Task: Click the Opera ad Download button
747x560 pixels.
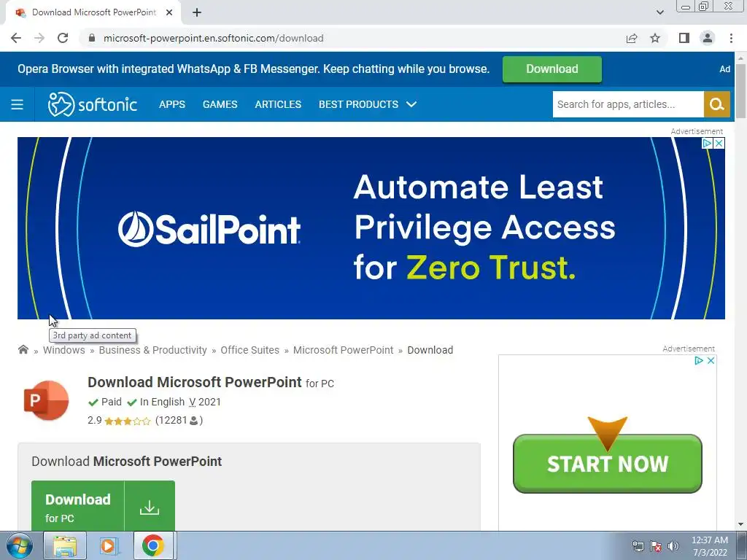Action: [552, 69]
